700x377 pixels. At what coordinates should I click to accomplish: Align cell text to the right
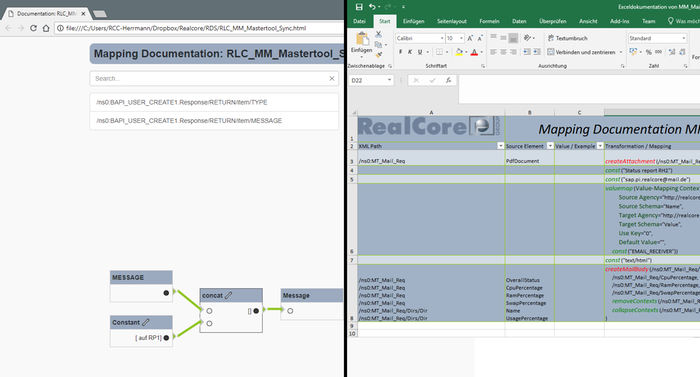point(513,52)
